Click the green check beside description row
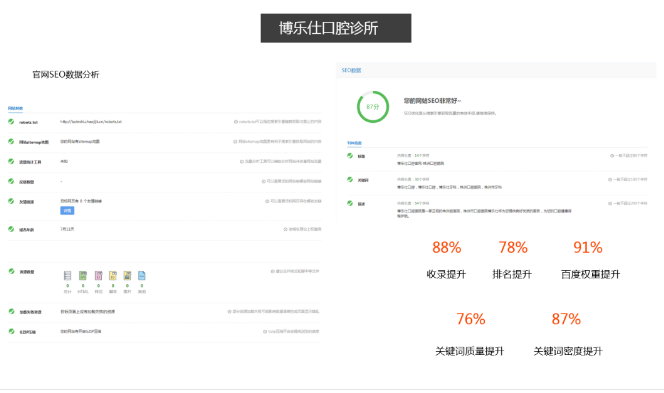The width and height of the screenshot is (664, 393). (350, 203)
